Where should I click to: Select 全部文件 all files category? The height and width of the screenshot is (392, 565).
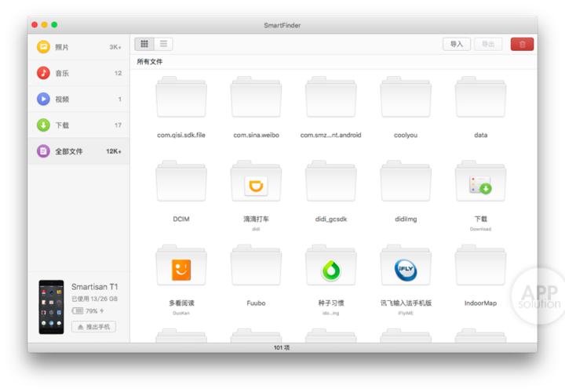coord(78,151)
